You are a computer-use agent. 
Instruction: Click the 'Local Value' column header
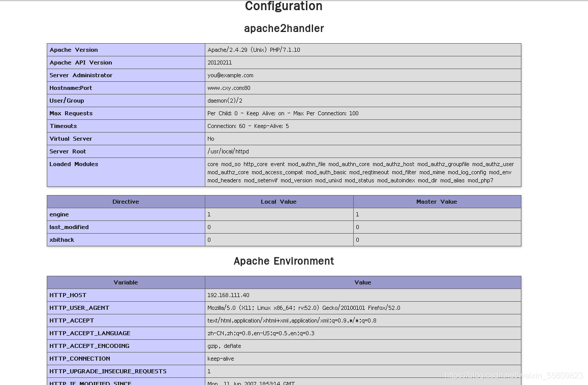(278, 202)
